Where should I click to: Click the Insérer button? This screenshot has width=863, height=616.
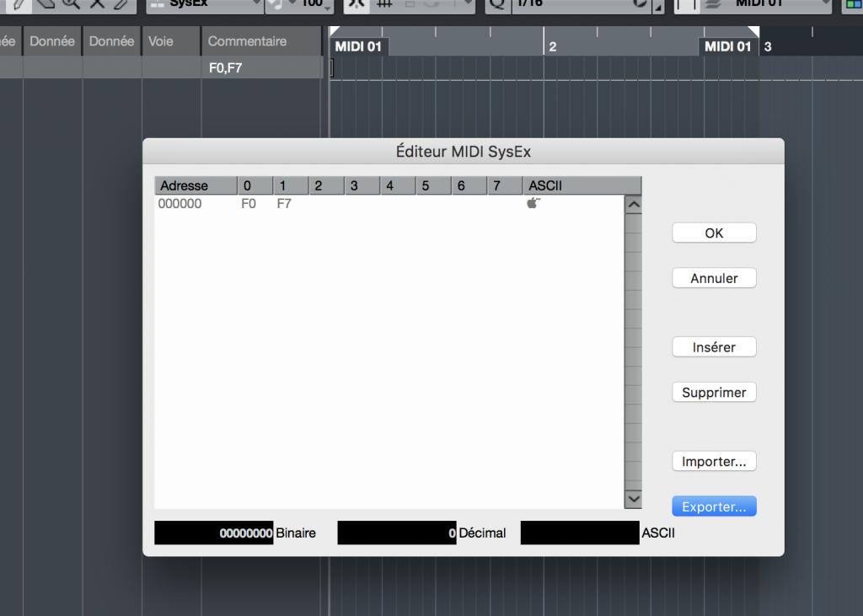pyautogui.click(x=714, y=347)
